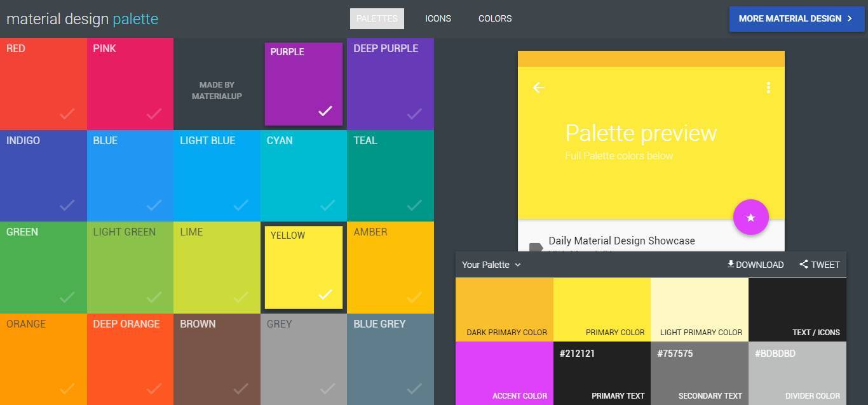Expand the Your Palette dropdown
The width and height of the screenshot is (868, 405).
[491, 265]
